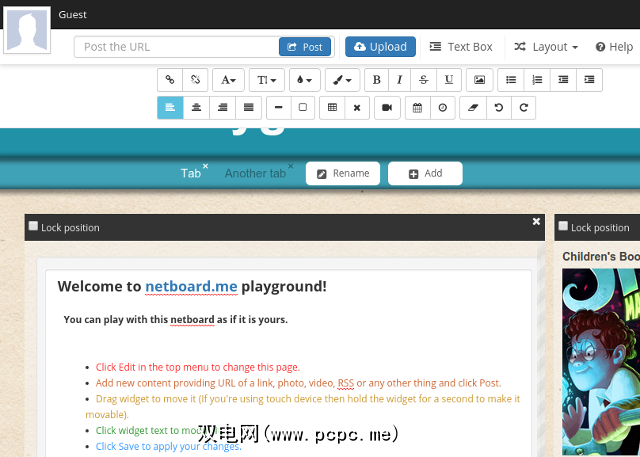Insert a video with camera icon
The height and width of the screenshot is (457, 640).
coord(386,108)
